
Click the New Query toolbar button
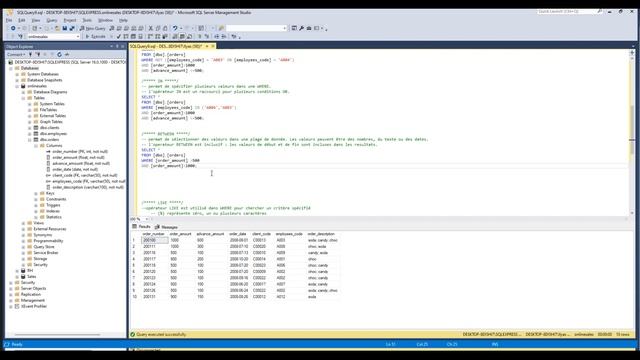92,28
